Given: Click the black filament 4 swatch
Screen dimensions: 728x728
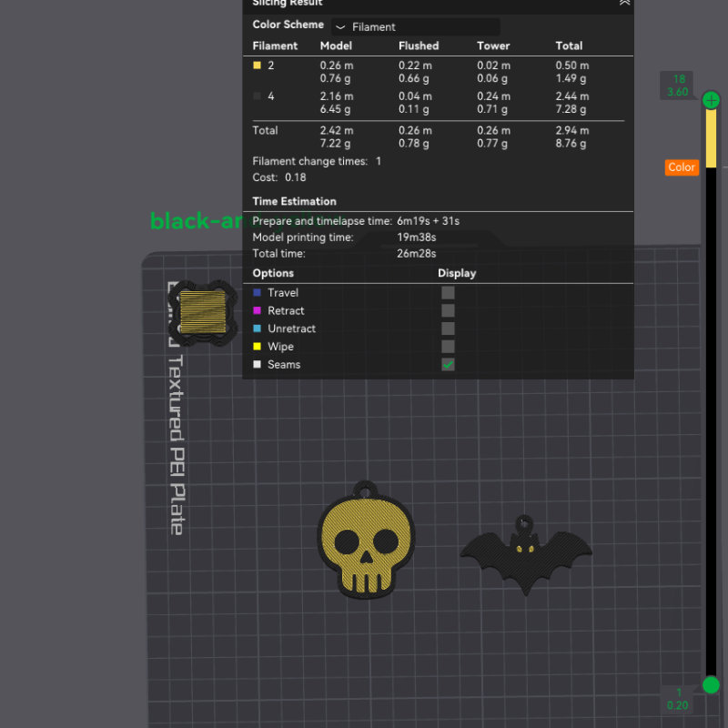Looking at the screenshot, I should point(258,96).
